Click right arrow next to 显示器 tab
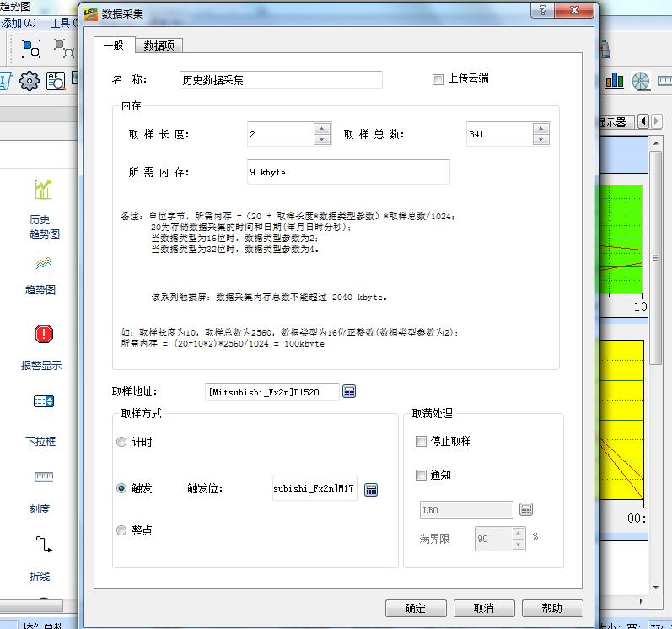 (656, 121)
